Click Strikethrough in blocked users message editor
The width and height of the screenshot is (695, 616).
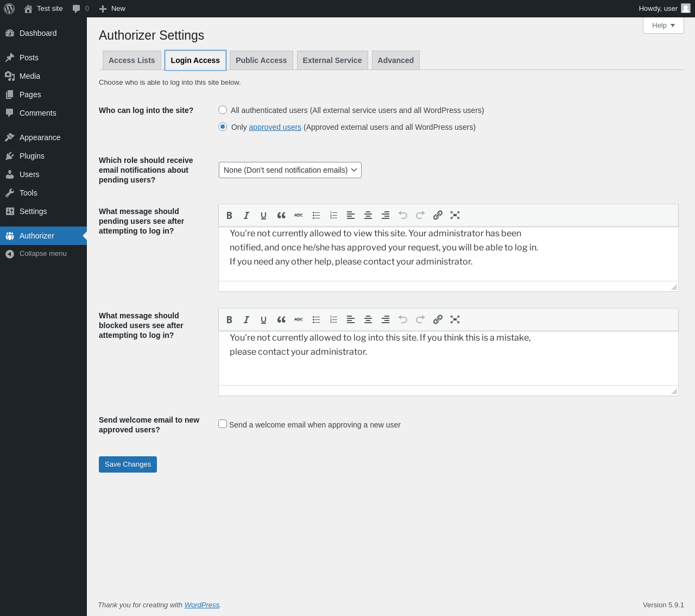point(299,320)
